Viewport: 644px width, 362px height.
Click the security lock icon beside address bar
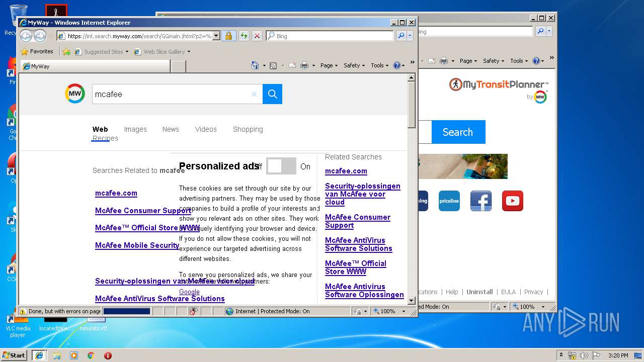228,36
